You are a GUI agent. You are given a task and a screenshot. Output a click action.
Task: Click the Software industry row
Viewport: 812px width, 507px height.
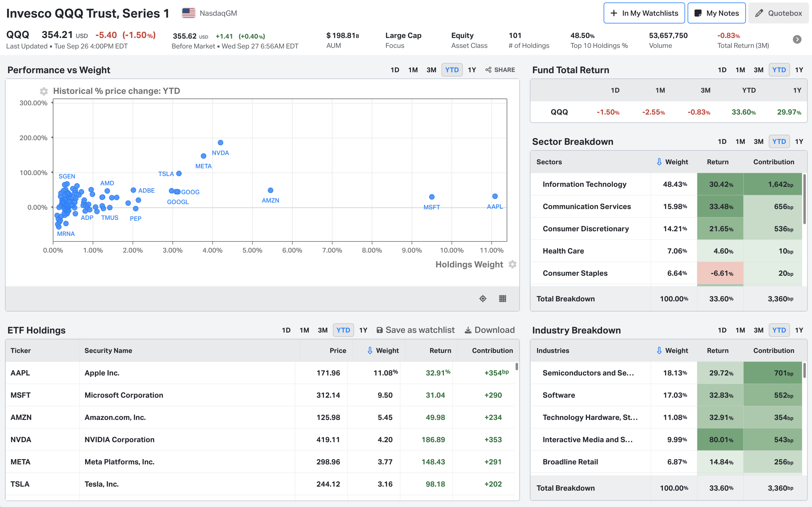(666, 395)
